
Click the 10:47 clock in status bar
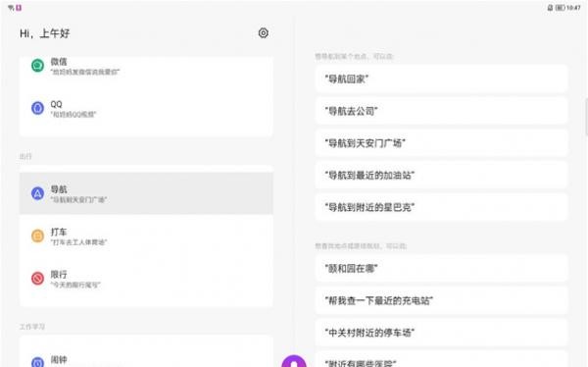573,8
